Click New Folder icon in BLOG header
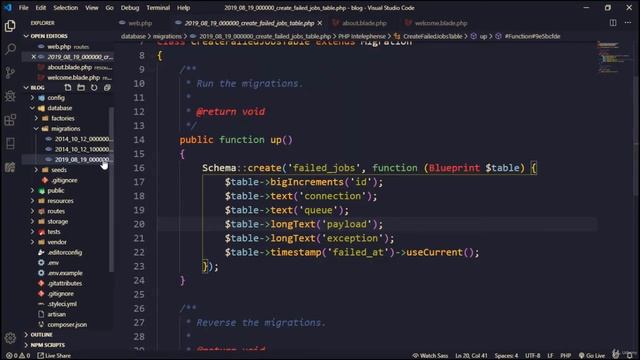The height and width of the screenshot is (360, 640). [x=81, y=87]
